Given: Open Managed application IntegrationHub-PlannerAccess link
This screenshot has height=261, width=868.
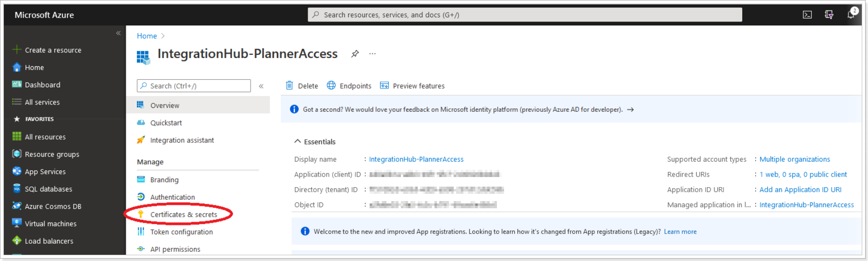Looking at the screenshot, I should point(807,205).
